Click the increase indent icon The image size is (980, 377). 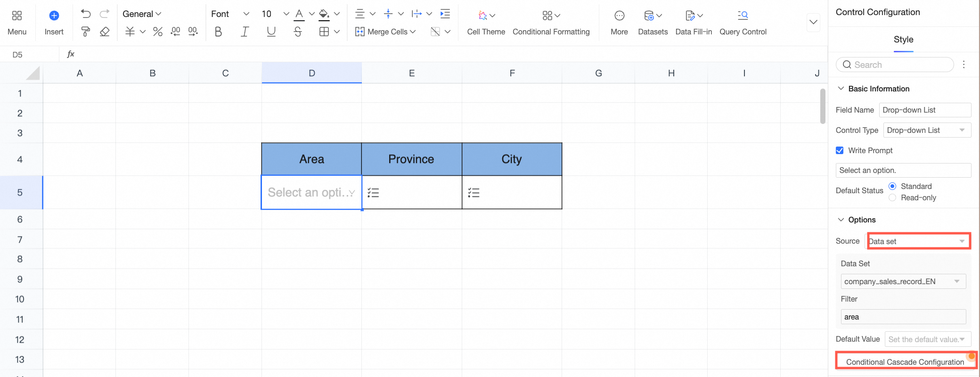[445, 14]
